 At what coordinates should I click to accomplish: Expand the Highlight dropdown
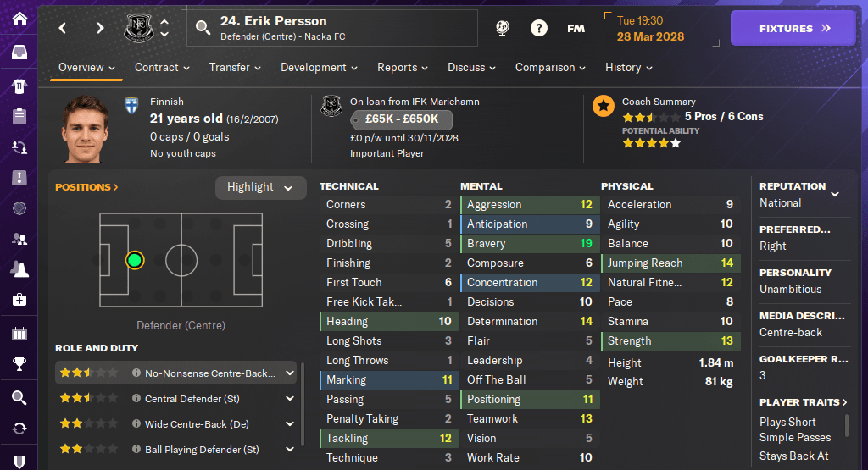pos(260,187)
